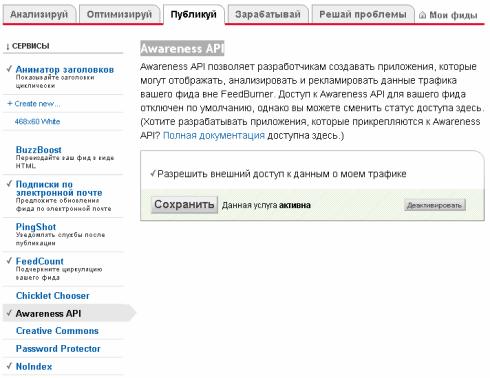Click the Данная услуга активна status text
Image resolution: width=490 pixels, height=378 pixels.
[266, 205]
